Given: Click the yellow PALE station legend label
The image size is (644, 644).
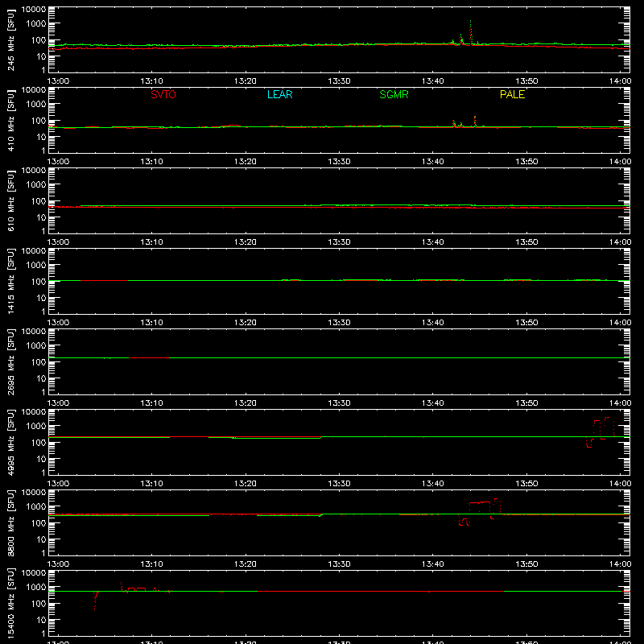Looking at the screenshot, I should (x=512, y=94).
